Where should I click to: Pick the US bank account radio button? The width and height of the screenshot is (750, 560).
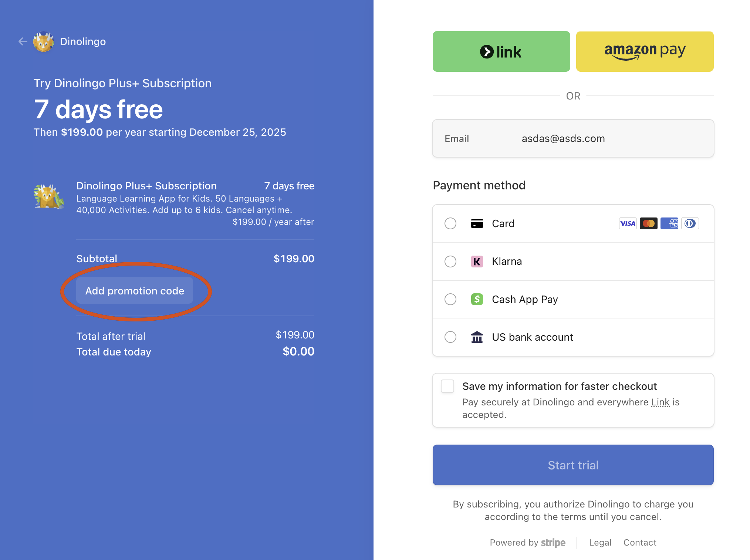pyautogui.click(x=450, y=337)
